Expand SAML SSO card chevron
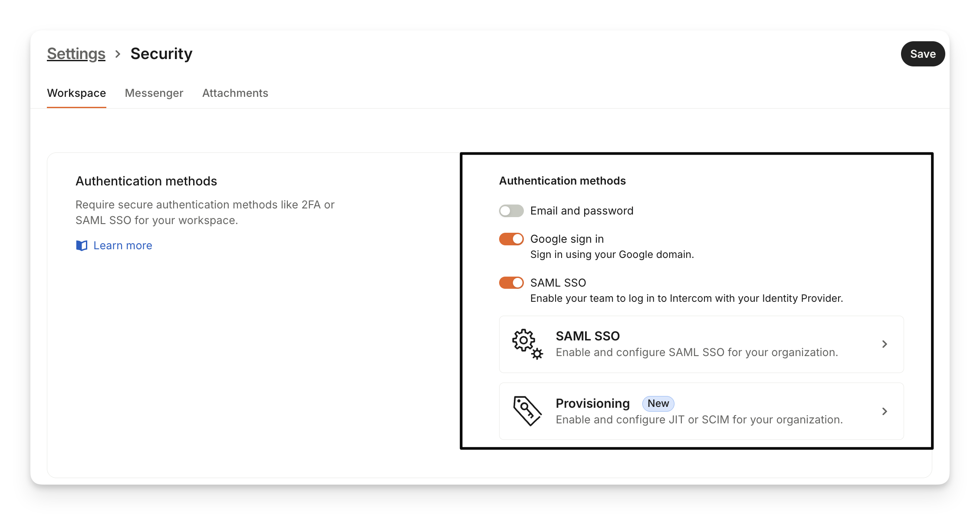Image resolution: width=980 pixels, height=515 pixels. [x=885, y=344]
